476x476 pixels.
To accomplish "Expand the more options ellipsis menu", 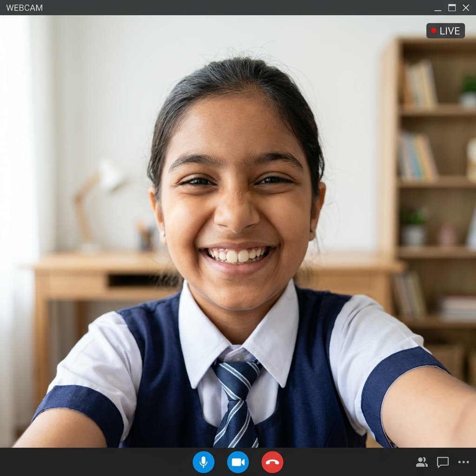I will [463, 462].
